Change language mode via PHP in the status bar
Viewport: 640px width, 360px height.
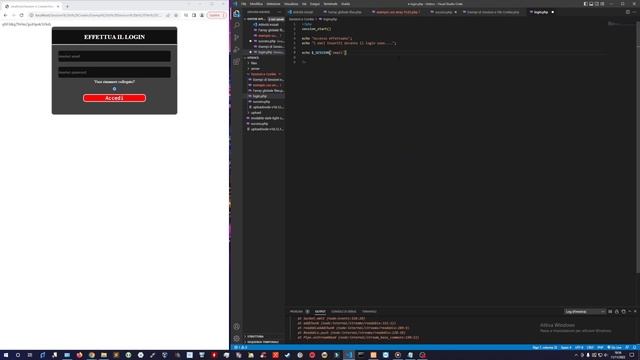600,347
